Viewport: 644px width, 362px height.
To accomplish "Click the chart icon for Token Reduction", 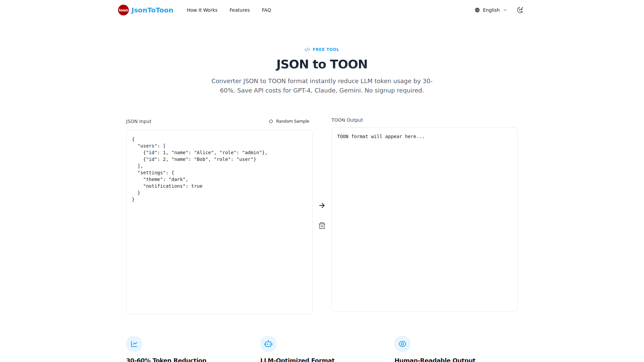I will (134, 344).
